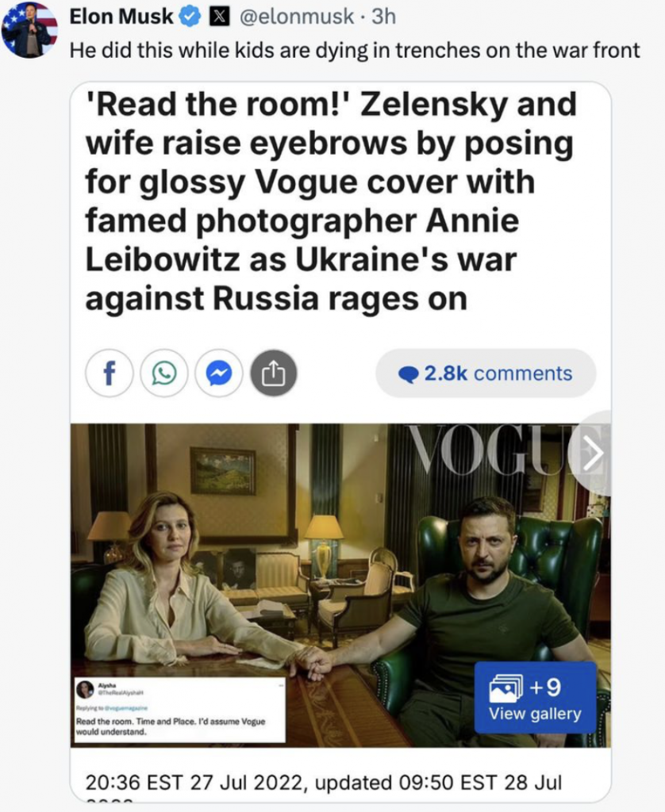Open the grey share options icon
The image size is (665, 812).
click(274, 373)
